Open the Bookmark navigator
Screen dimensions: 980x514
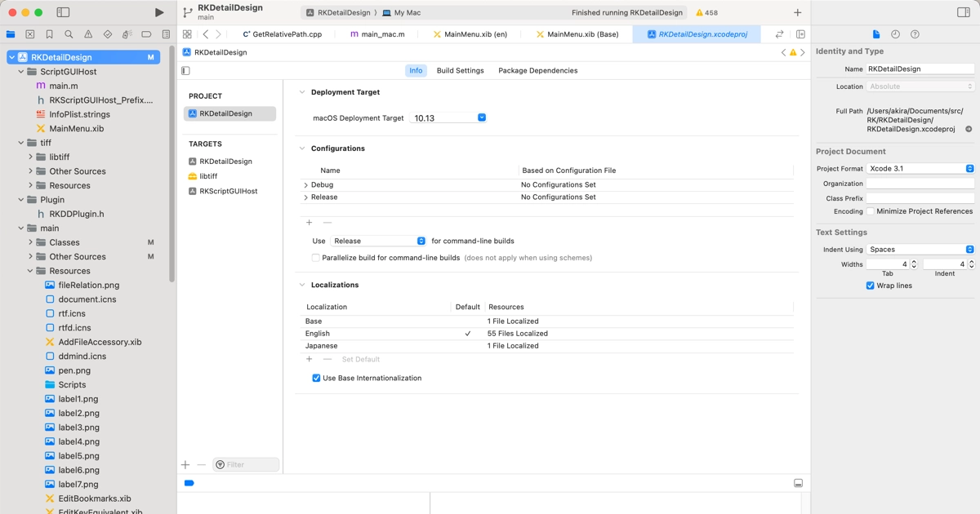point(49,34)
